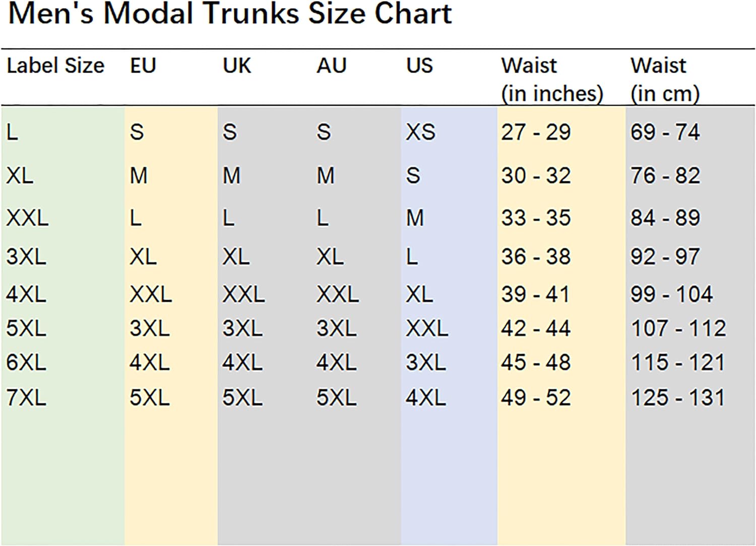Click the Men's Modal Trunks Size Chart title
The width and height of the screenshot is (756, 546).
tap(230, 14)
